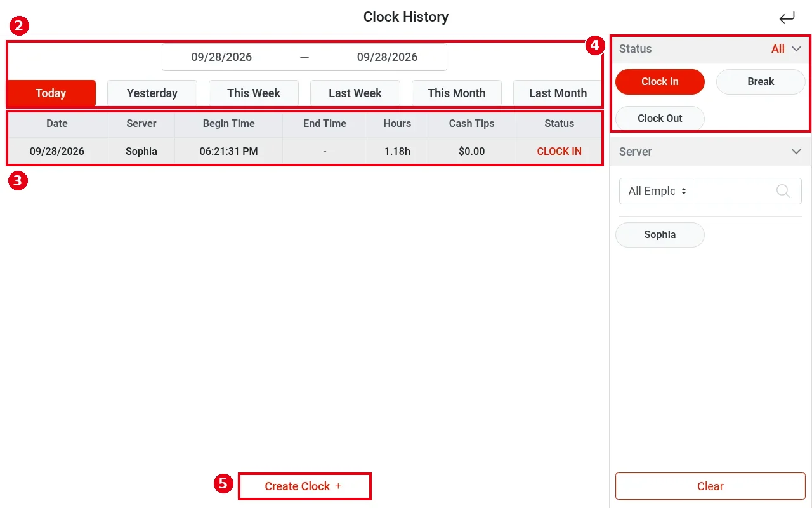Toggle the Break status filter
This screenshot has height=508, width=812.
coord(761,81)
